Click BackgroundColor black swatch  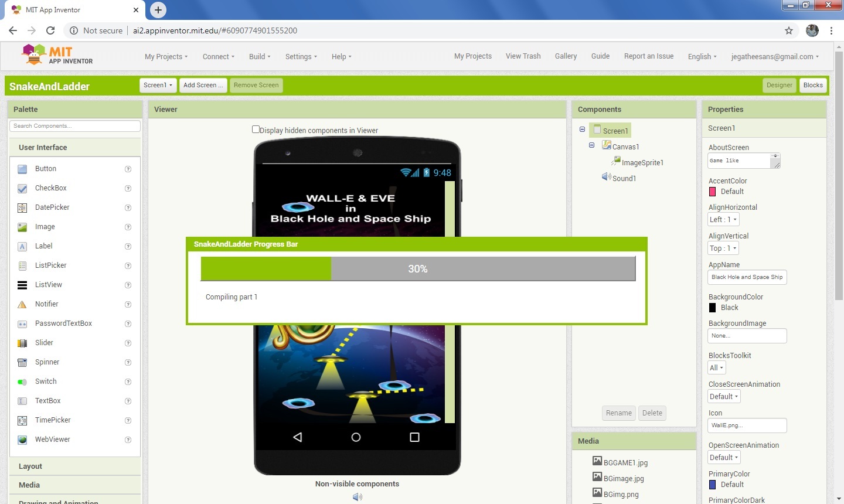point(713,308)
